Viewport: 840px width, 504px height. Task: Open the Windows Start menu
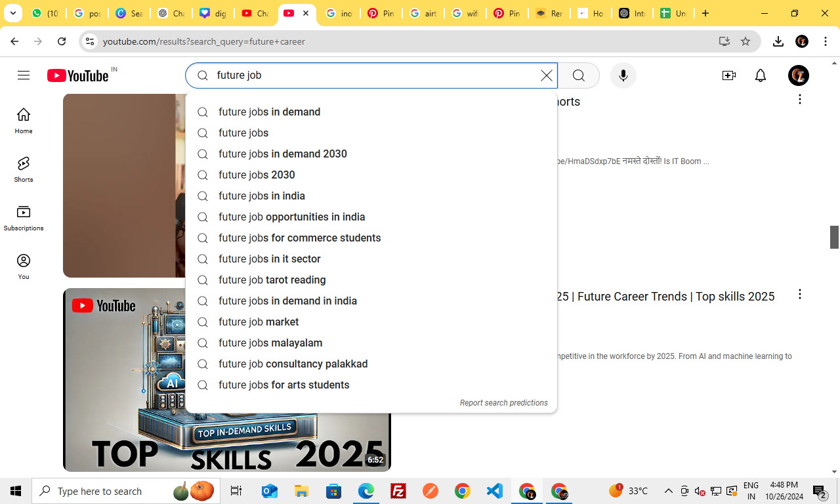click(16, 491)
